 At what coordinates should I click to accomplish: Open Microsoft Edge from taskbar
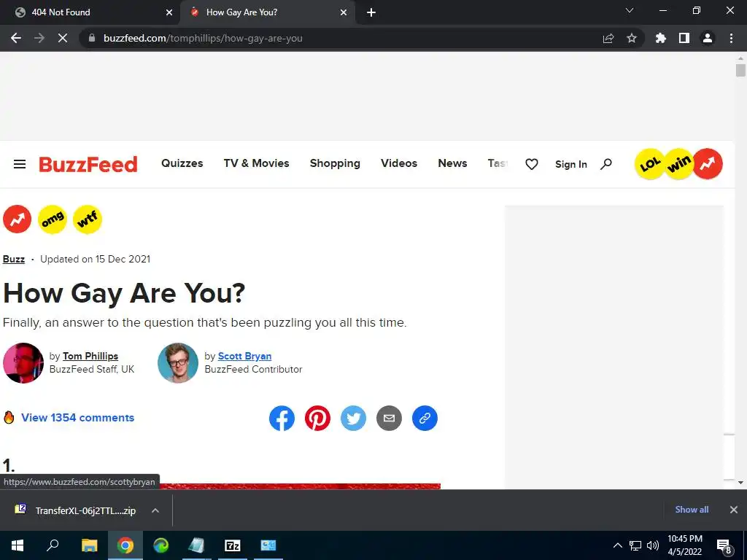[161, 545]
